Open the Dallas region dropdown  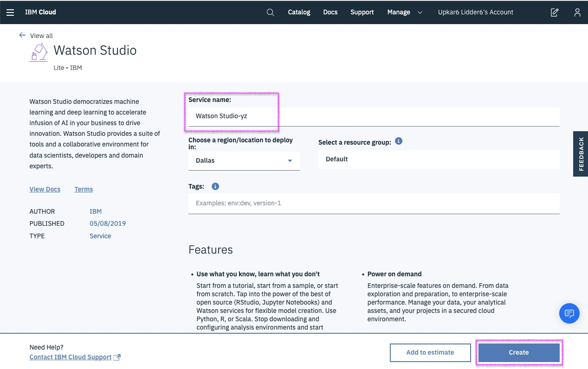(x=244, y=161)
